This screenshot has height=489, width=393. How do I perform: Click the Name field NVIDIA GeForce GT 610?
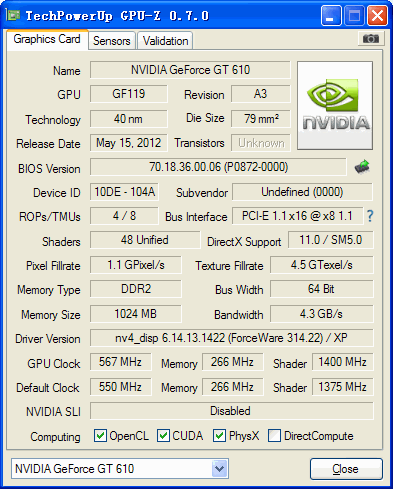tap(190, 70)
